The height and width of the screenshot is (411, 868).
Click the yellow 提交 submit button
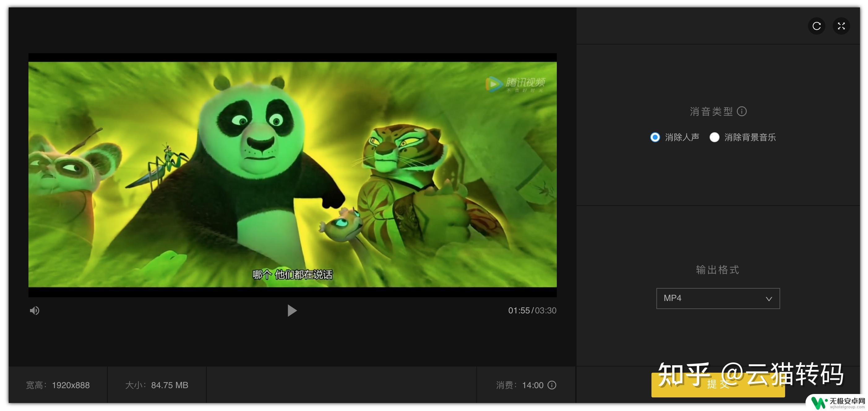point(718,384)
